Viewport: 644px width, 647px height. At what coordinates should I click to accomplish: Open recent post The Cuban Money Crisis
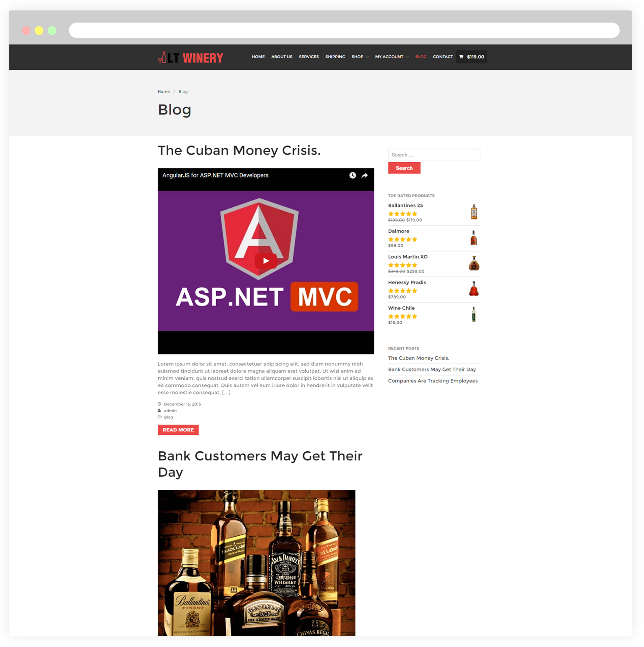(x=419, y=358)
